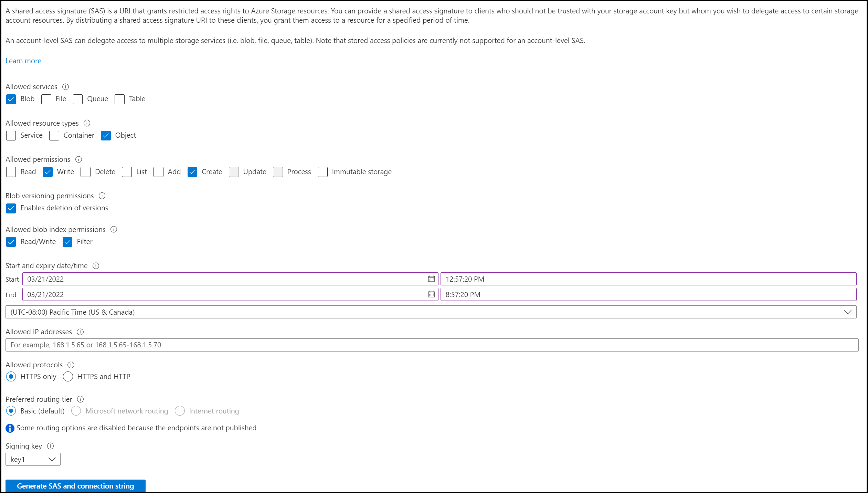Select Microsoft network routing tier

pos(76,411)
